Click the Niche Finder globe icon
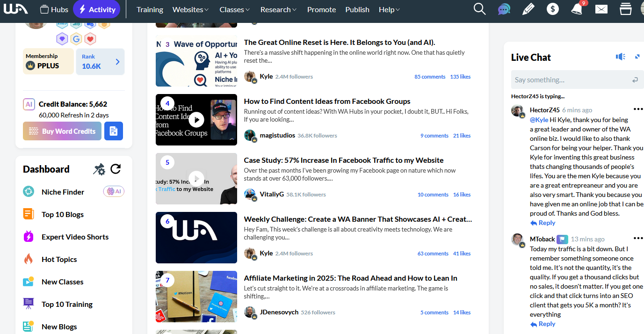 tap(29, 192)
